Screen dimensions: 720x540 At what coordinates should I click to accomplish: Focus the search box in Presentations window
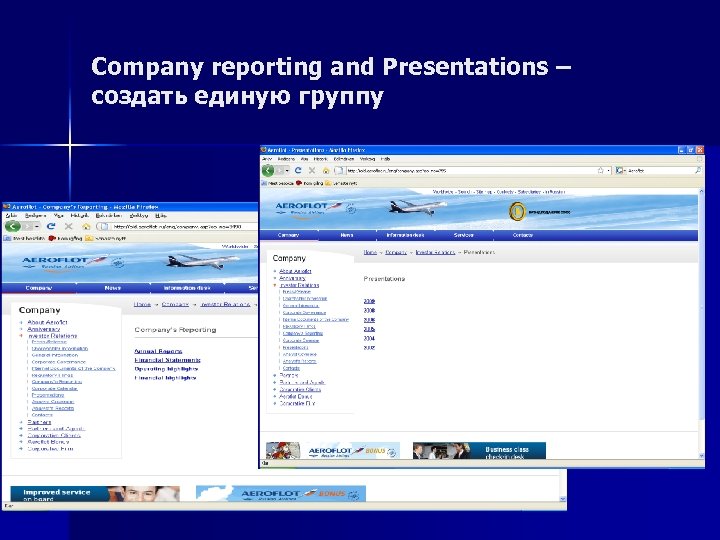pos(659,170)
